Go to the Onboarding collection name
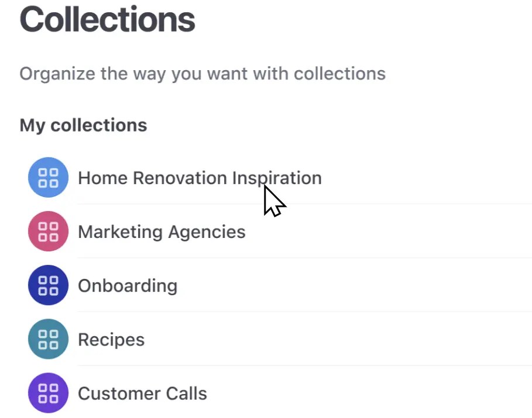This screenshot has height=418, width=532. click(128, 285)
